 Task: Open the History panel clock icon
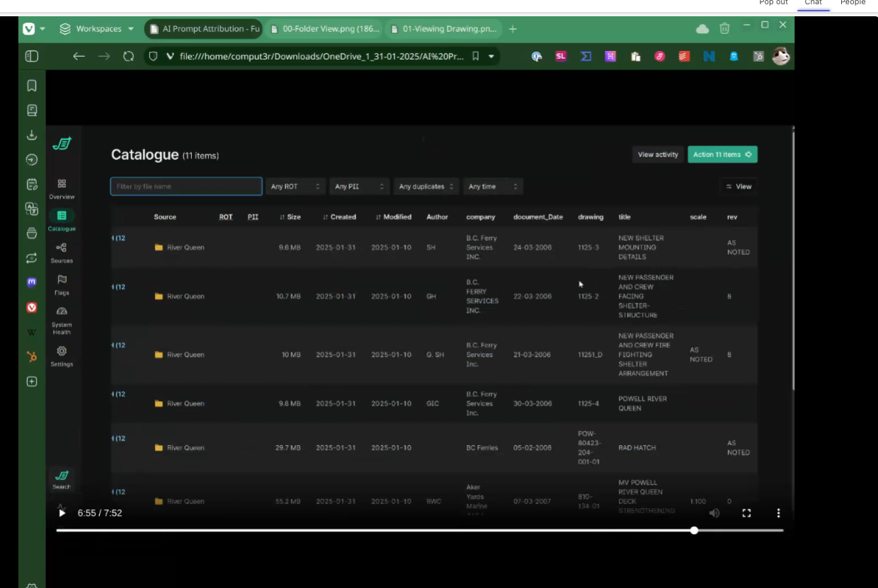pyautogui.click(x=32, y=160)
